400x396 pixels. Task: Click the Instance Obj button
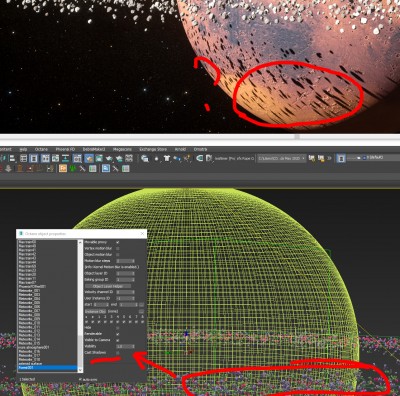pos(95,311)
